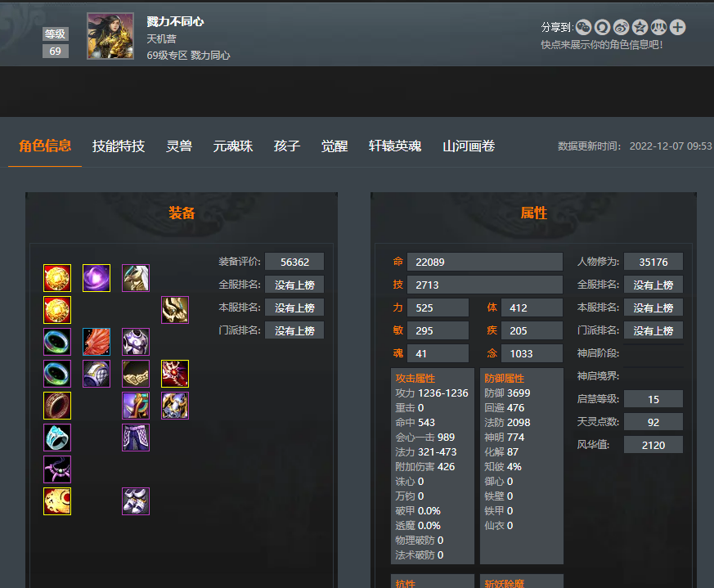The height and width of the screenshot is (588, 714).
Task: Open the 山河画卷 tab
Action: [469, 146]
